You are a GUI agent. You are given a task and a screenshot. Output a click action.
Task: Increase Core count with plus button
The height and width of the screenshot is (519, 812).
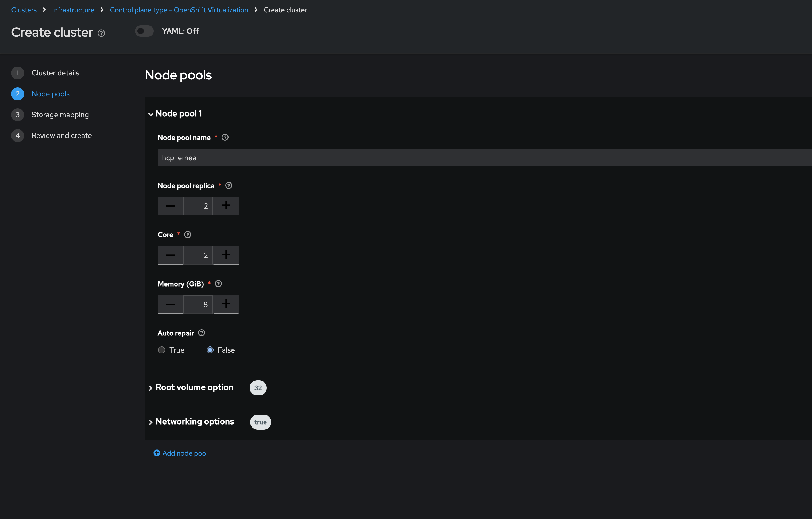tap(226, 255)
